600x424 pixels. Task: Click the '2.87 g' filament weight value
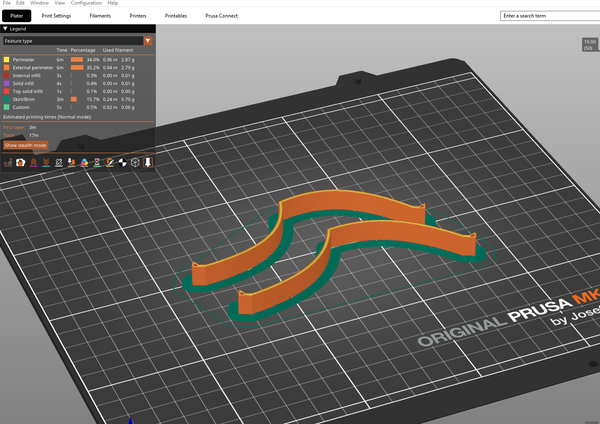click(x=128, y=60)
